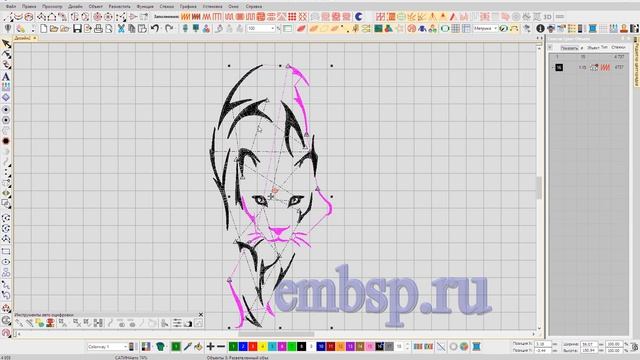The width and height of the screenshot is (640, 360).
Task: Click the green shirt product icon
Action: 160,347
